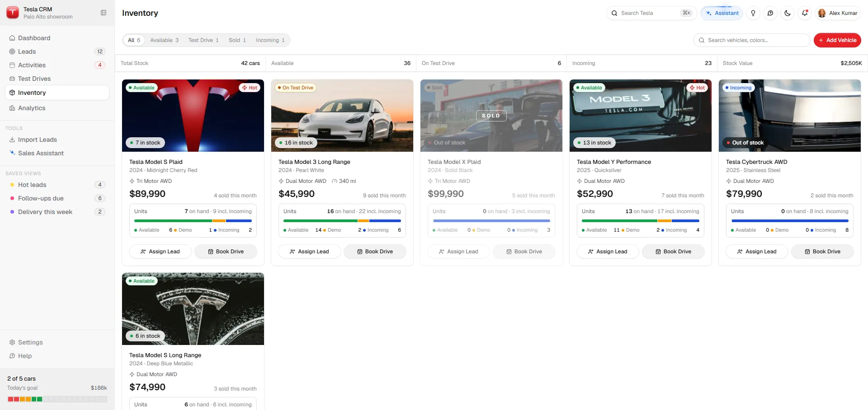Collapse the sidebar panel icon
This screenshot has height=410, width=868.
tap(104, 13)
